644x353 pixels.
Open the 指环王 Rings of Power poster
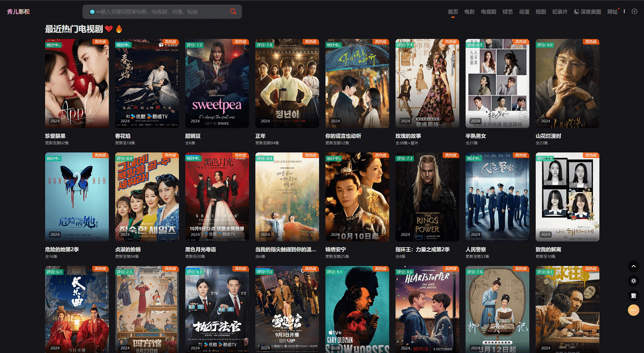tap(427, 197)
